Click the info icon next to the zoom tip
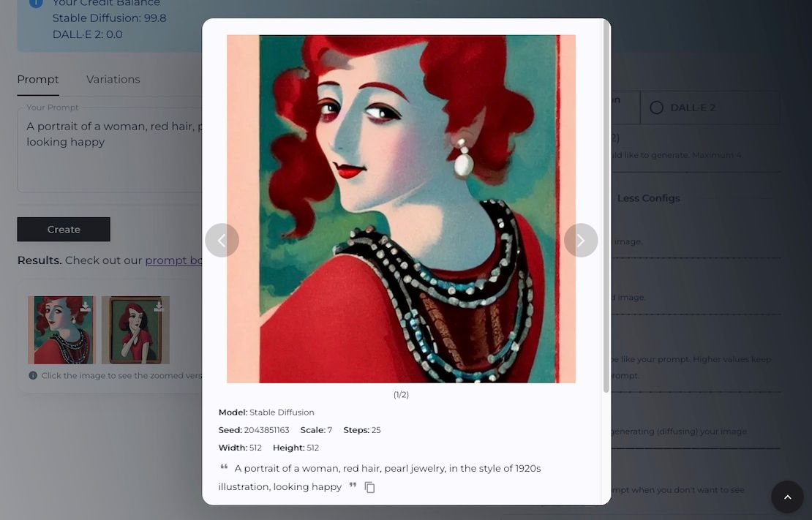The width and height of the screenshot is (812, 520). pyautogui.click(x=32, y=375)
